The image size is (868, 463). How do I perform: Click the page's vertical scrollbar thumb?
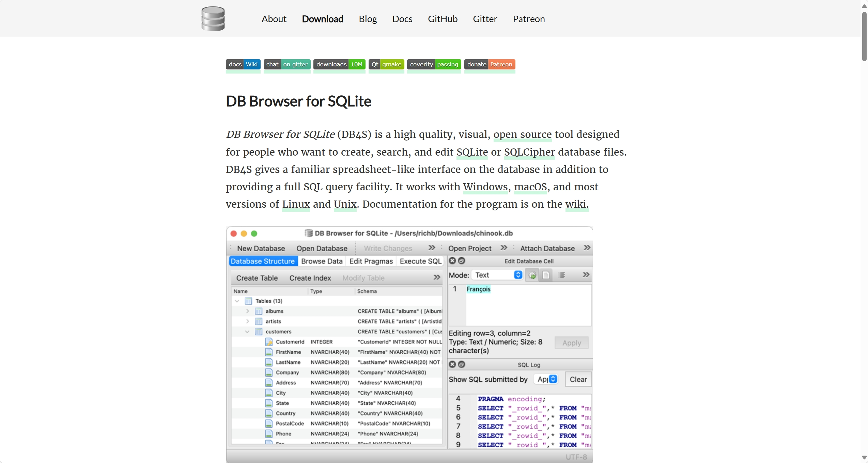point(864,36)
